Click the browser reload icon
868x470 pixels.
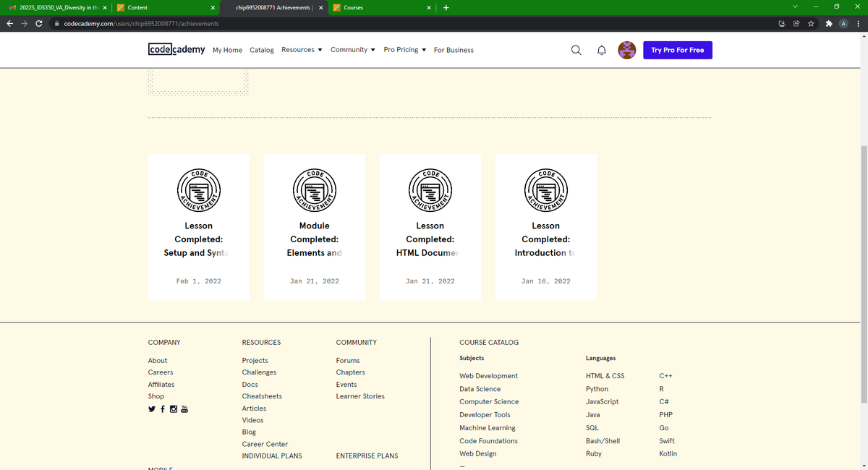point(38,23)
